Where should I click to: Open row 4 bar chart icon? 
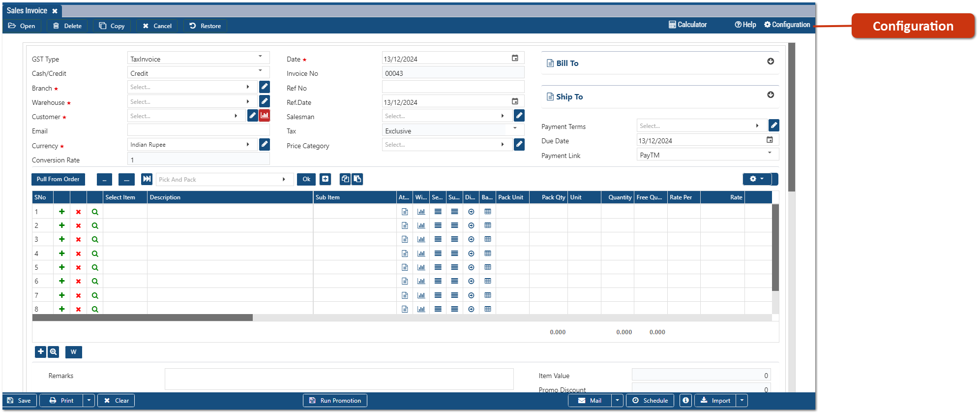421,254
